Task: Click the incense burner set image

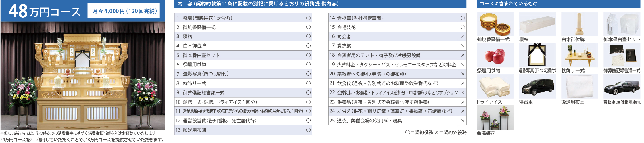Action: point(495,24)
